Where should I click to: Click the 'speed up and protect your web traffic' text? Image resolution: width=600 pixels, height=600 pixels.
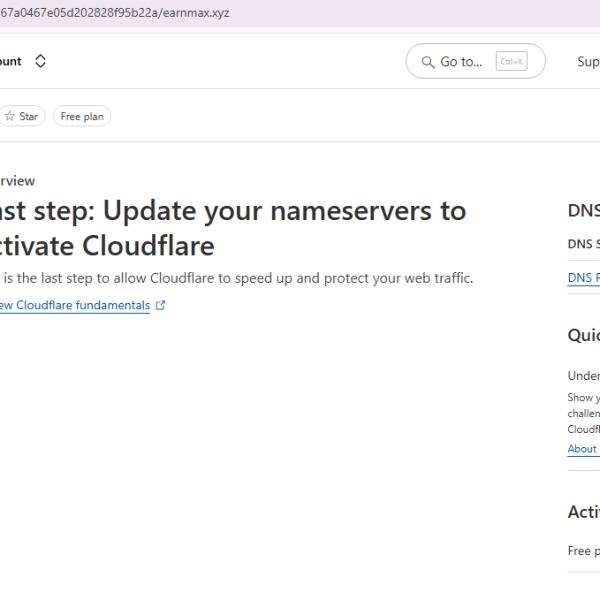354,278
